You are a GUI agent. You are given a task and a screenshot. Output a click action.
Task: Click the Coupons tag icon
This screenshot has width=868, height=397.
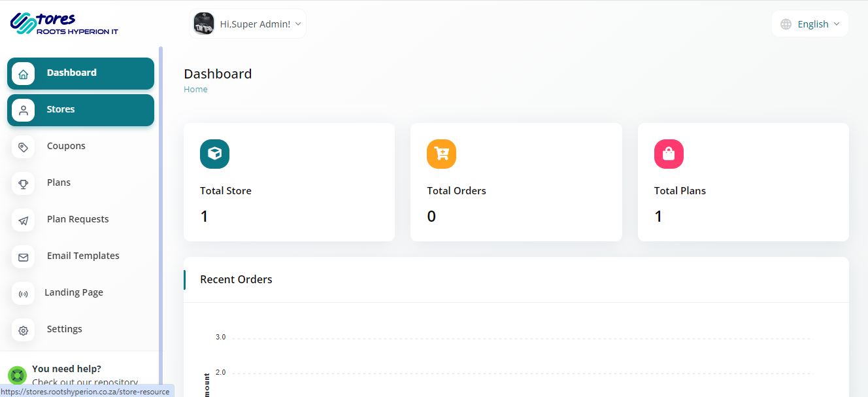(24, 147)
